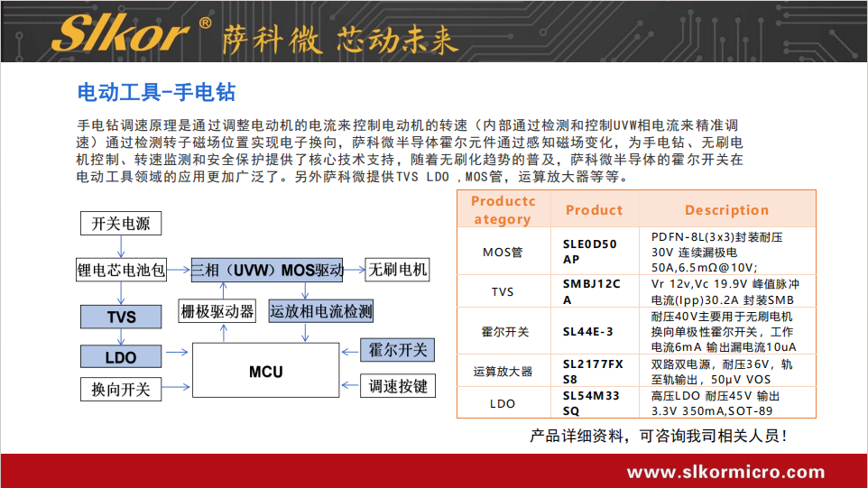
Task: Click product code SLE0D50AP
Action: click(590, 251)
